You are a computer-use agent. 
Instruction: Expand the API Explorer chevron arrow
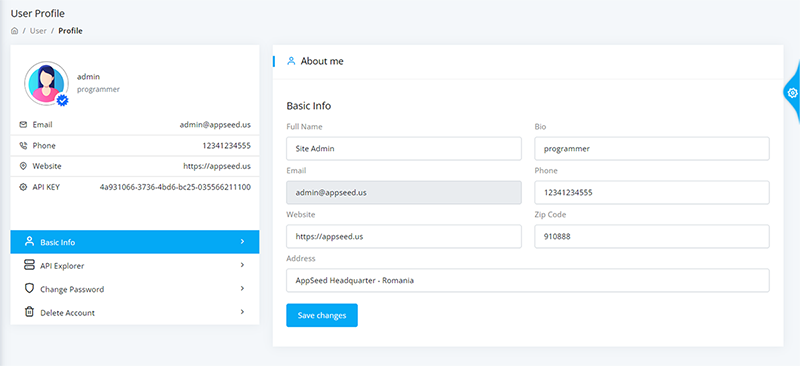242,265
